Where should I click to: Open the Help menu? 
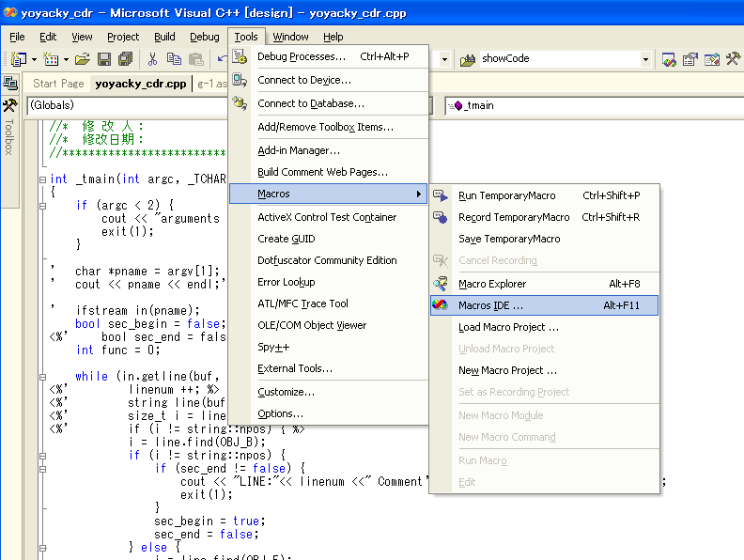(333, 37)
